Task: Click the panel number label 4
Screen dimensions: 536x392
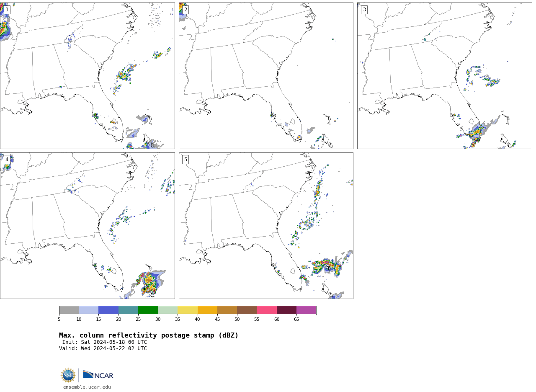Action: point(7,160)
